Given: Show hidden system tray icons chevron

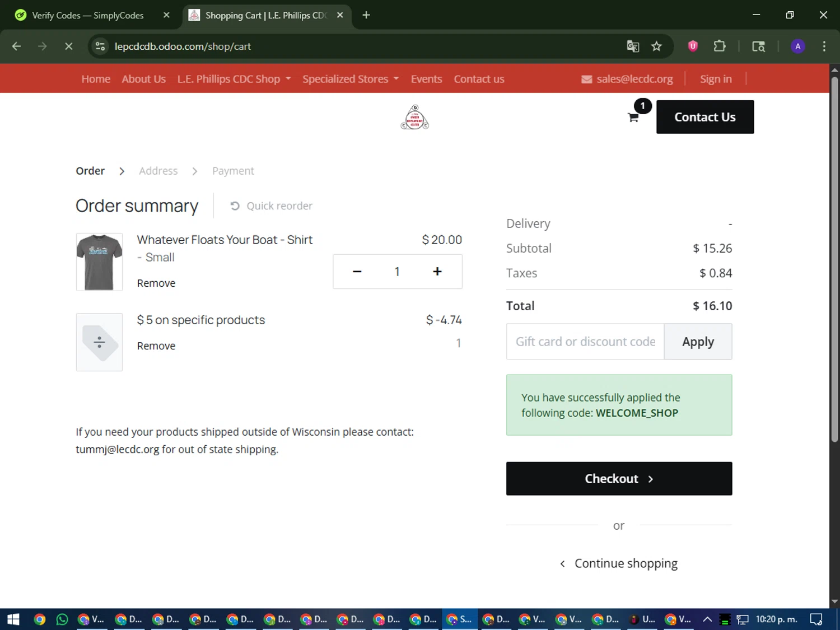Looking at the screenshot, I should point(707,619).
